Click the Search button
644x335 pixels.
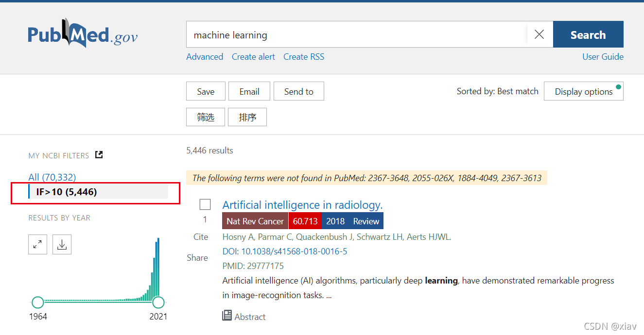(588, 34)
